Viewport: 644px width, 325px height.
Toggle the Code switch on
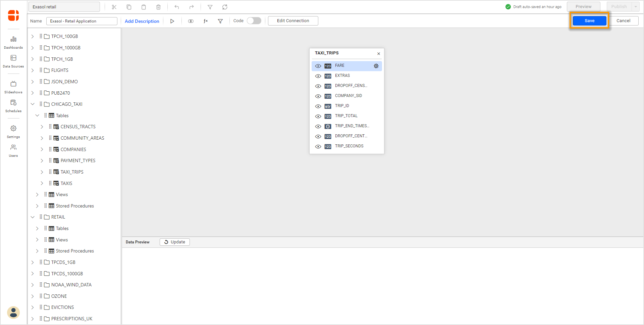[x=254, y=21]
